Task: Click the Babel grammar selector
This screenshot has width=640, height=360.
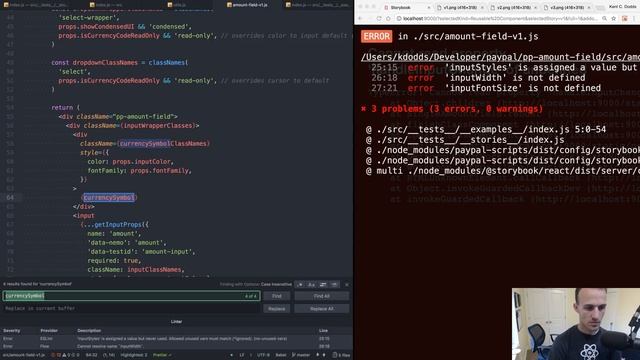Action: (281, 355)
